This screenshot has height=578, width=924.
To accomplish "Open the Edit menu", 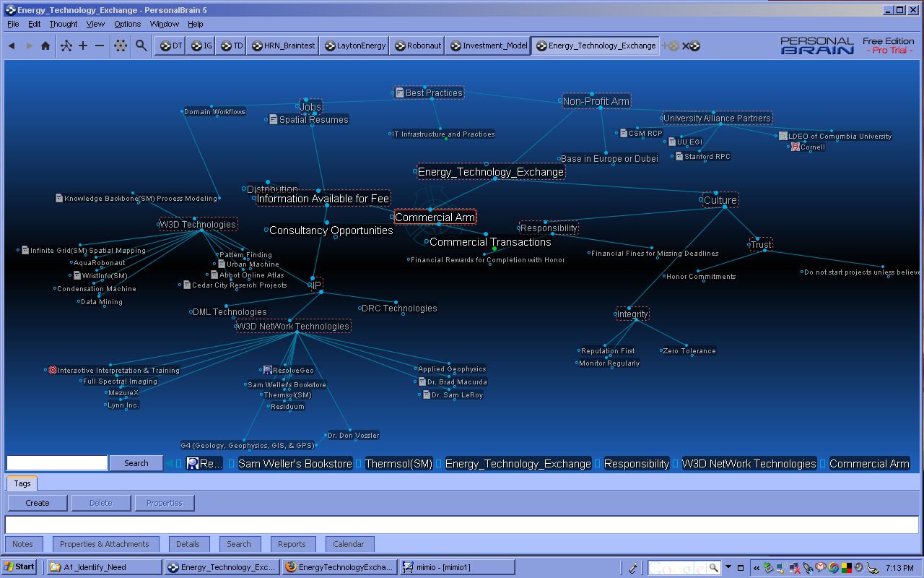I will [35, 24].
